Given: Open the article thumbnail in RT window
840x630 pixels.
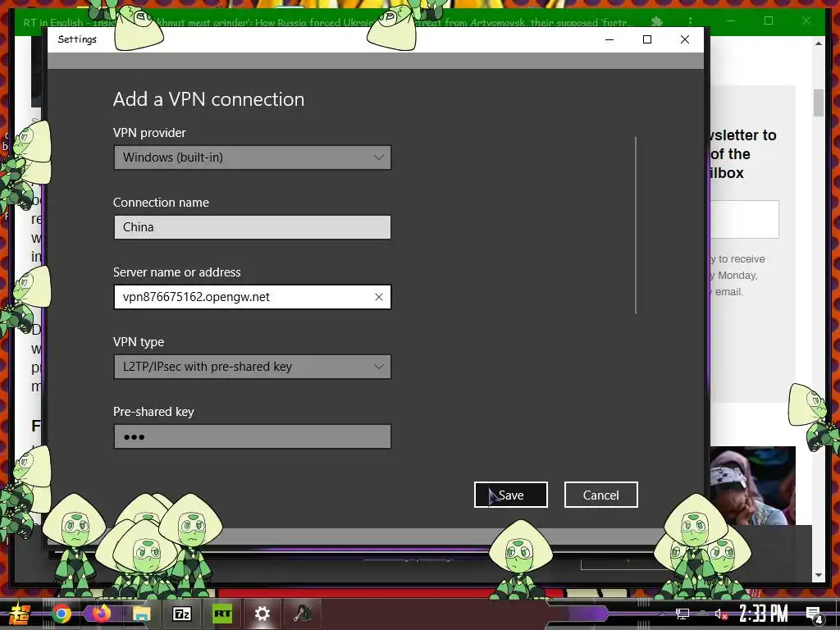Looking at the screenshot, I should (x=753, y=486).
